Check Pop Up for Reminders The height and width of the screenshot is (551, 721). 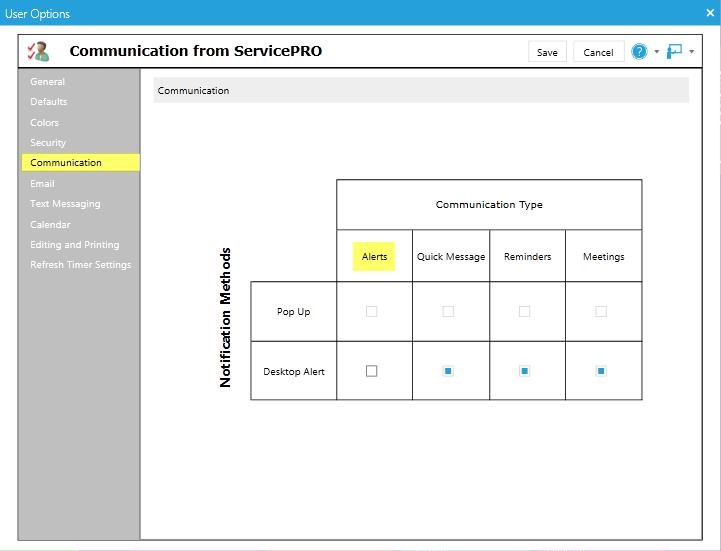pyautogui.click(x=524, y=311)
